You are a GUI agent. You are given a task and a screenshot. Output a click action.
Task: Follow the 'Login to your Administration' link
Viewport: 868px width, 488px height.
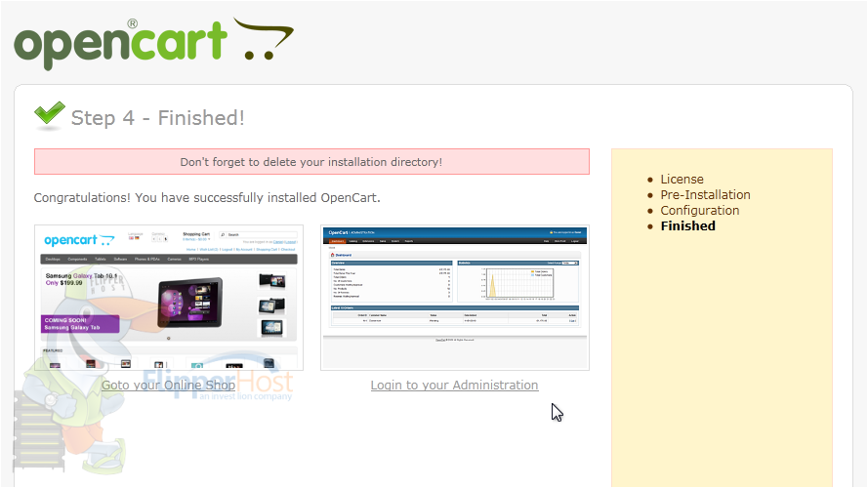point(454,386)
